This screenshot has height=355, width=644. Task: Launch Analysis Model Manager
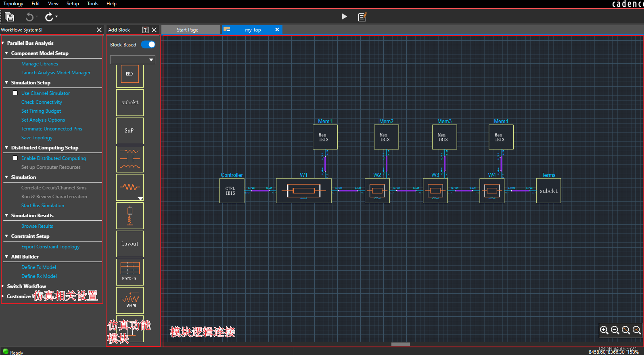tap(56, 73)
